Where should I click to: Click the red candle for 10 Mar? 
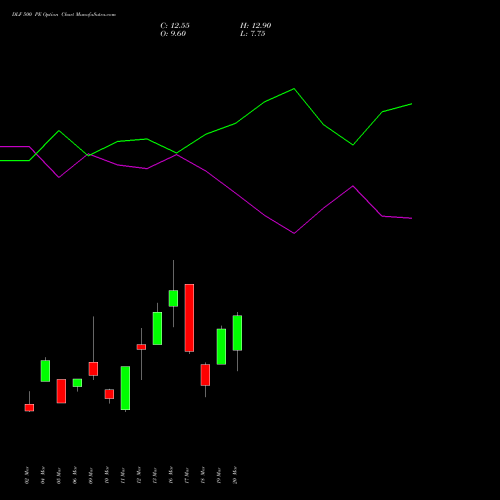(109, 394)
